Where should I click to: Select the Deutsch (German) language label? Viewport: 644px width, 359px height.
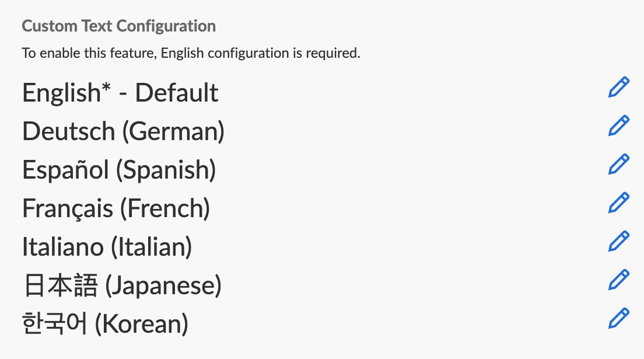[123, 131]
